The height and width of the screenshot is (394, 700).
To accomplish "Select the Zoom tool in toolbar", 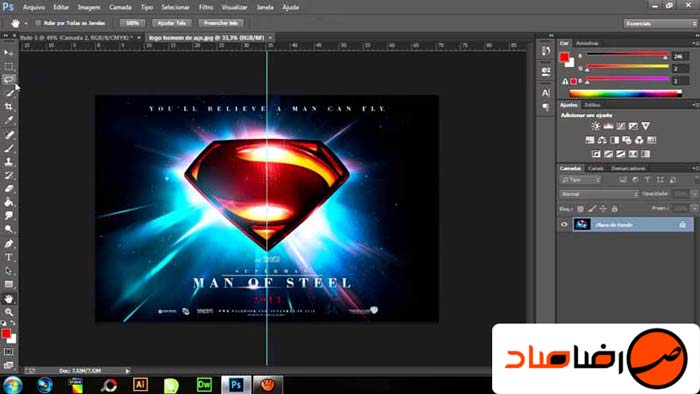I will tap(8, 312).
